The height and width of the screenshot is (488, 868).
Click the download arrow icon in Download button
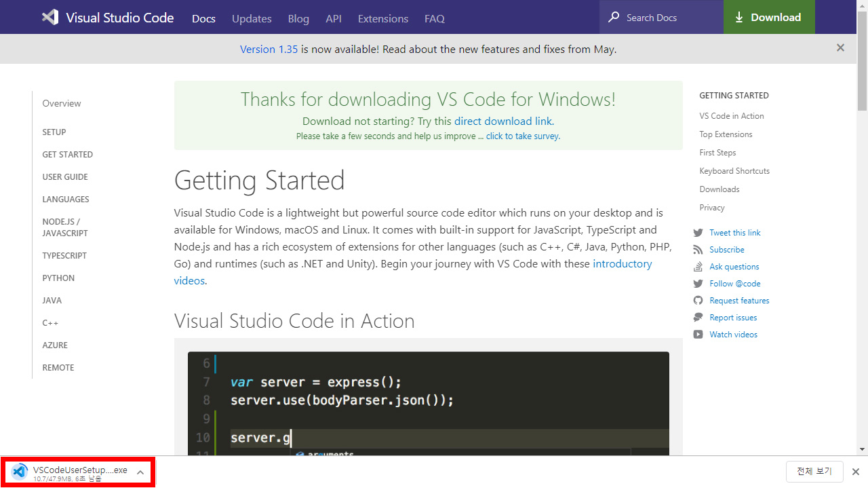(739, 18)
